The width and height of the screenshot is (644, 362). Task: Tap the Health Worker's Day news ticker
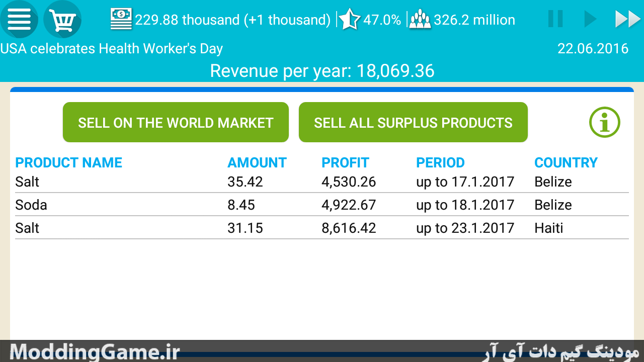[x=112, y=49]
